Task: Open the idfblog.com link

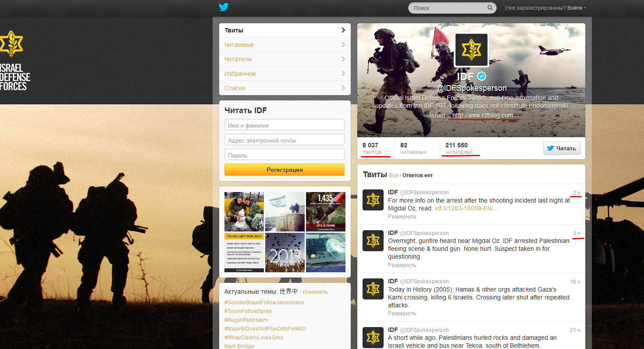Action: (x=483, y=115)
